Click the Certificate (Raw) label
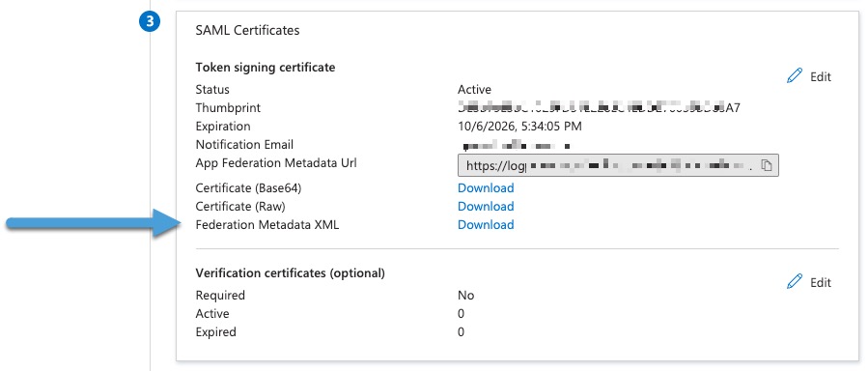 (240, 207)
